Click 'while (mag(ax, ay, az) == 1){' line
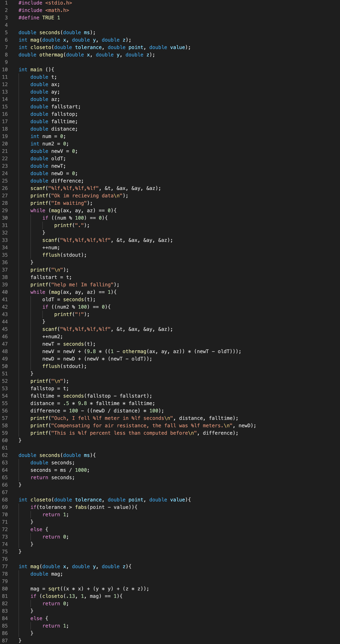340x644 pixels. [x=73, y=292]
